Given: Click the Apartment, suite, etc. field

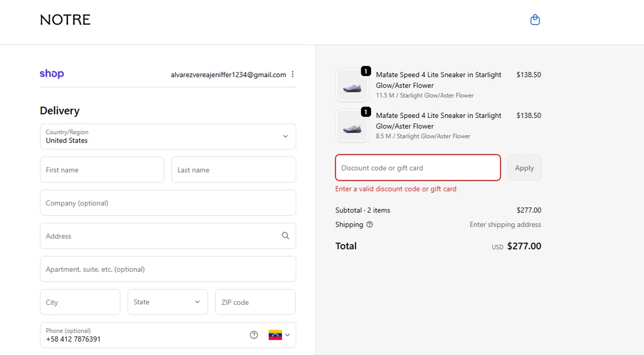Looking at the screenshot, I should [168, 269].
